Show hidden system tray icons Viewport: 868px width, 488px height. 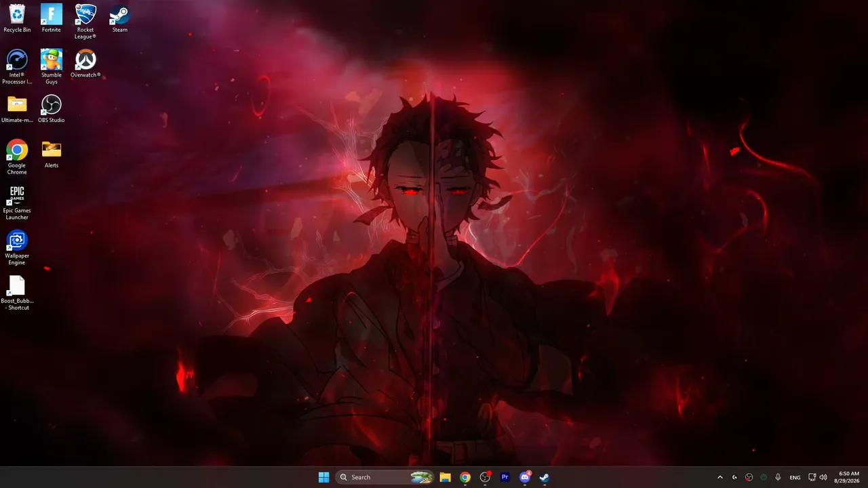click(720, 477)
